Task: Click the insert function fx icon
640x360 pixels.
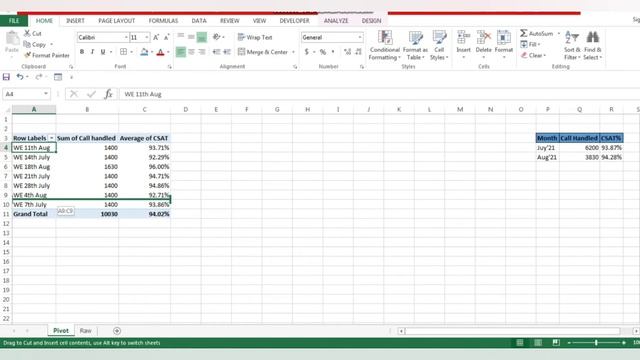Action: tap(108, 94)
